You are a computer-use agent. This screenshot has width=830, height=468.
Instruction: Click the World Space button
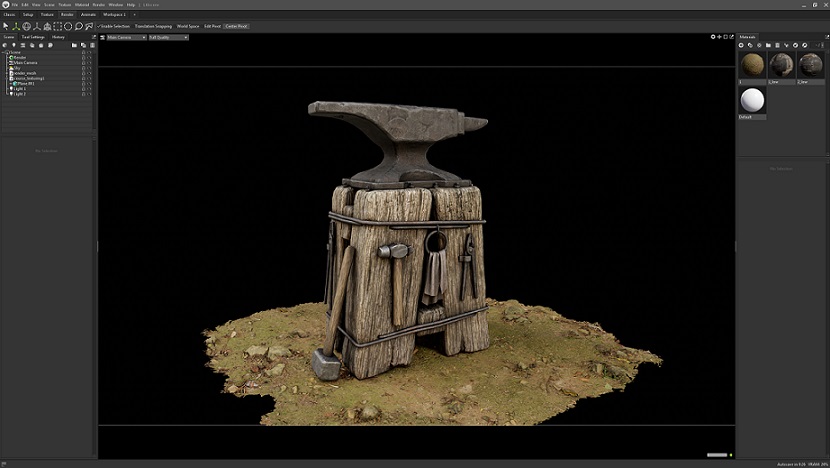[188, 26]
